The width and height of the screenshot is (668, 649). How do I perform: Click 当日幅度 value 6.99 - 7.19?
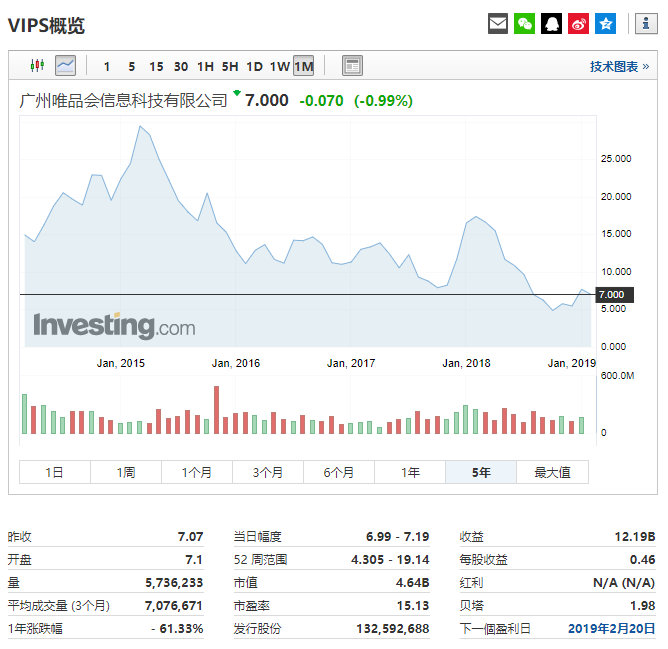coord(397,537)
